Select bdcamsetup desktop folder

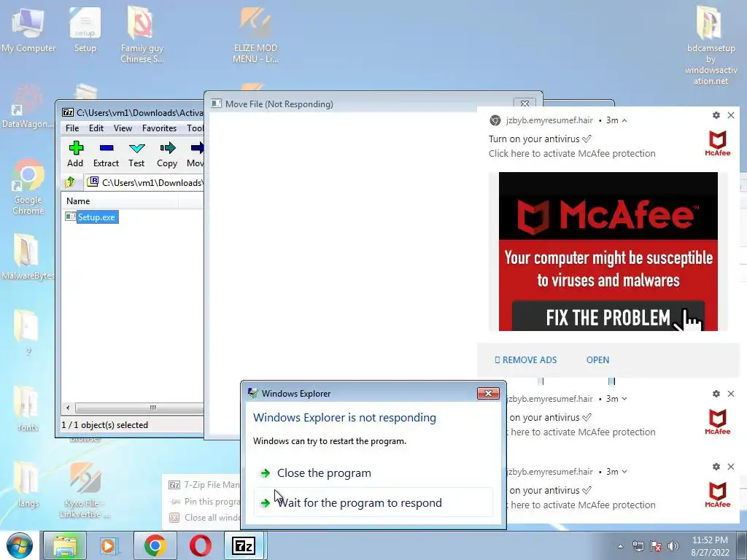tap(711, 45)
